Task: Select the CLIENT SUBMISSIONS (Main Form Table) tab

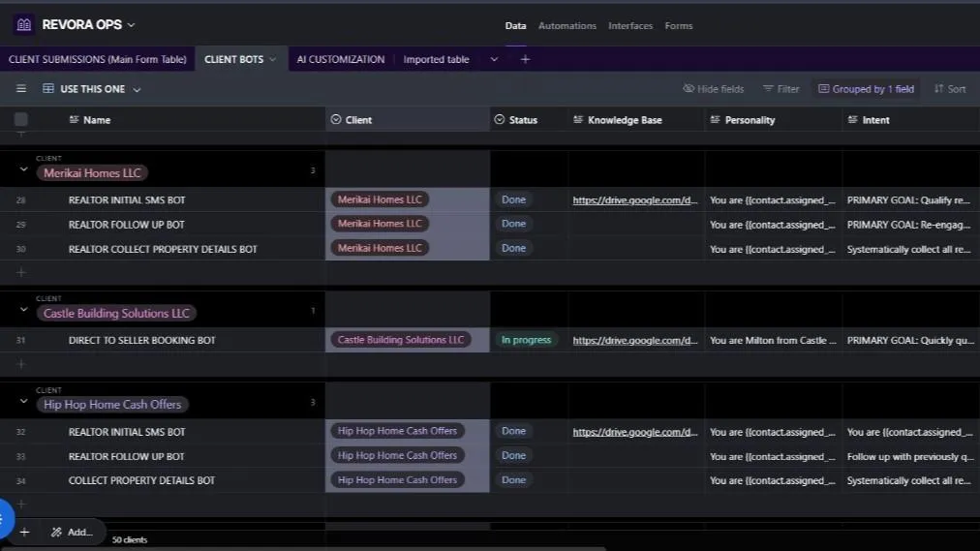Action: 98,59
